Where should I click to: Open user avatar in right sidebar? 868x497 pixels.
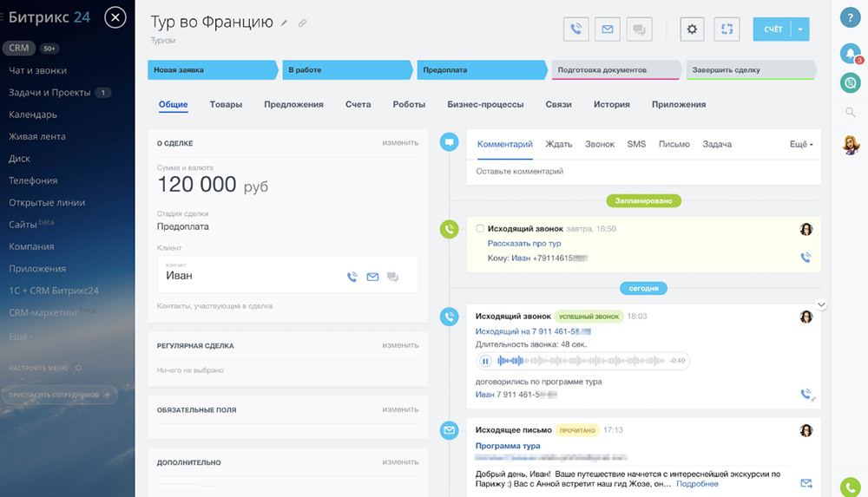click(x=851, y=145)
